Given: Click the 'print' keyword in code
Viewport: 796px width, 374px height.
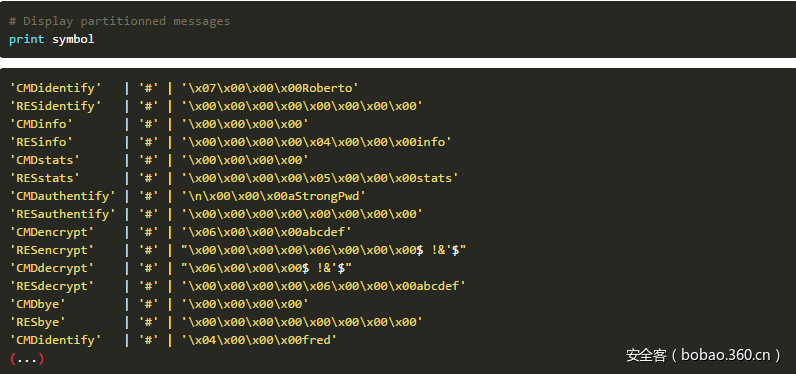Looking at the screenshot, I should point(26,40).
